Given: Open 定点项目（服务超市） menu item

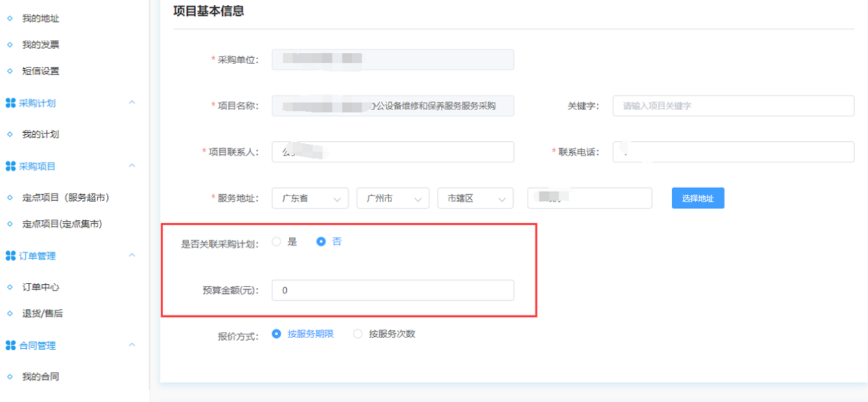Looking at the screenshot, I should click(65, 198).
